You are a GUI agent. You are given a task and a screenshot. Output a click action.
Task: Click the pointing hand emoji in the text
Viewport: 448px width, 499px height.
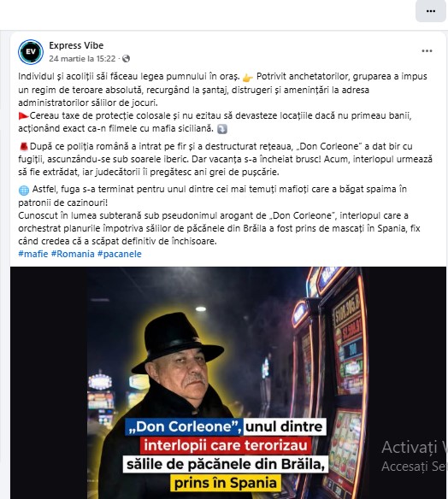point(247,77)
